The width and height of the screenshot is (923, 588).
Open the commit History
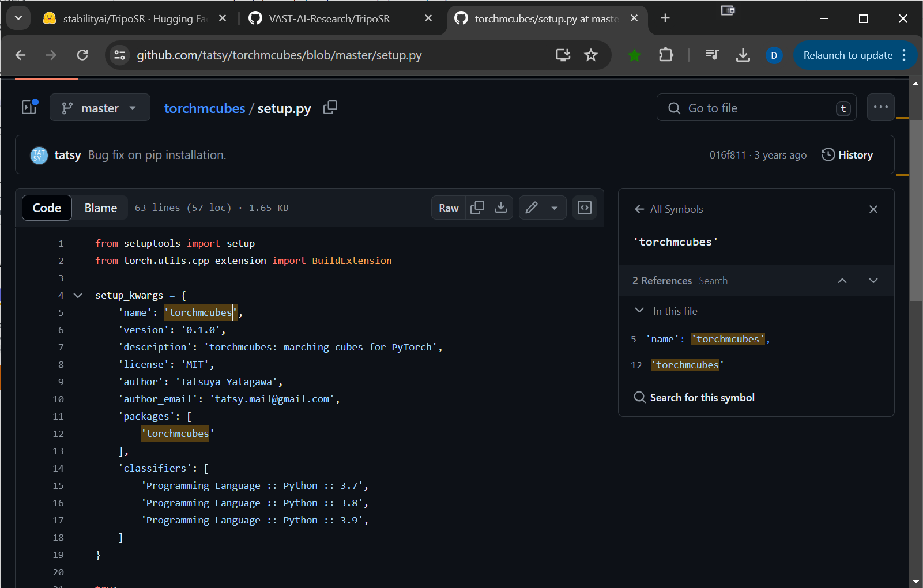point(847,154)
